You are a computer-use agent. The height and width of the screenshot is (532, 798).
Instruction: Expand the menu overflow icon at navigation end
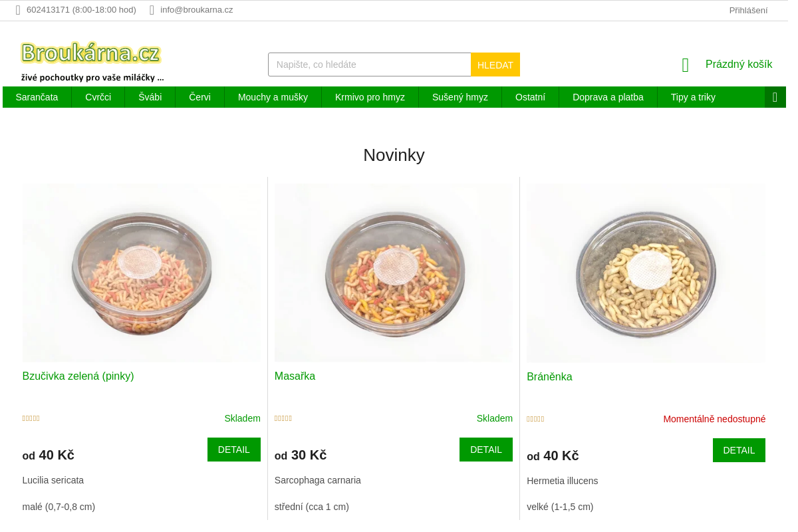pyautogui.click(x=775, y=97)
